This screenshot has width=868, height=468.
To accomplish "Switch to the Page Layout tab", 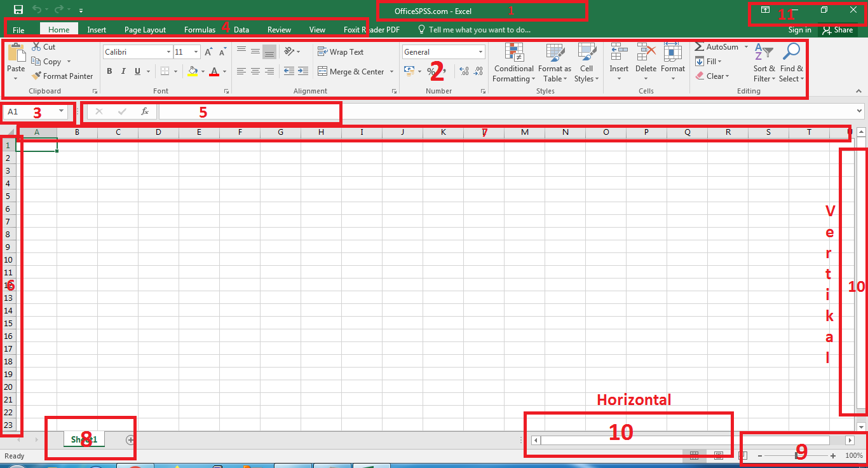I will tap(145, 30).
